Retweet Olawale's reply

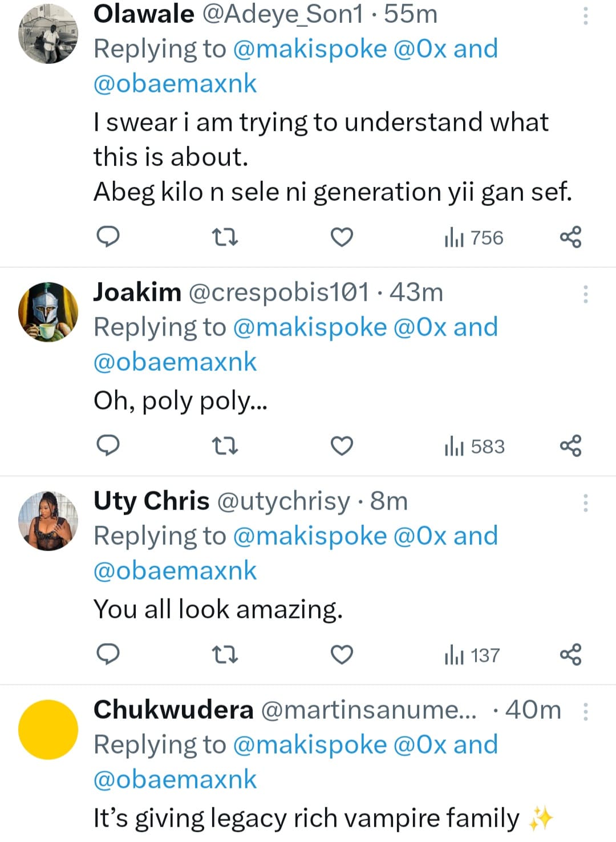tap(224, 237)
